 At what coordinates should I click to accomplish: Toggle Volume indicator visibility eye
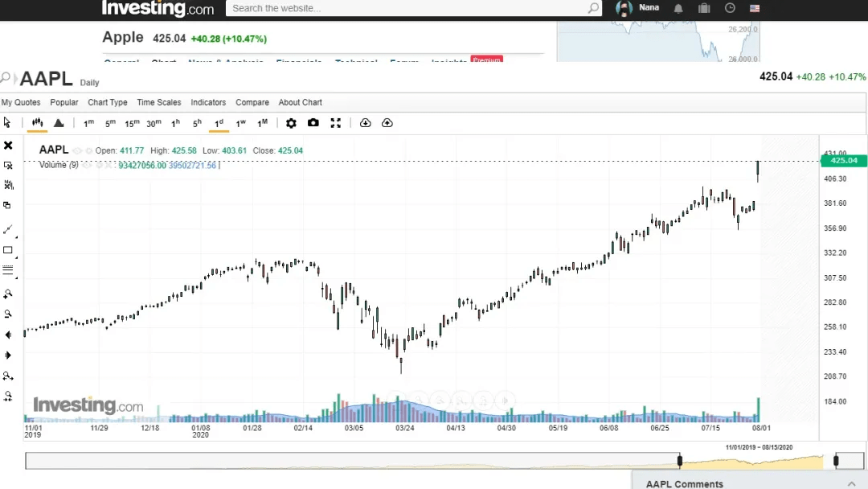(x=86, y=165)
